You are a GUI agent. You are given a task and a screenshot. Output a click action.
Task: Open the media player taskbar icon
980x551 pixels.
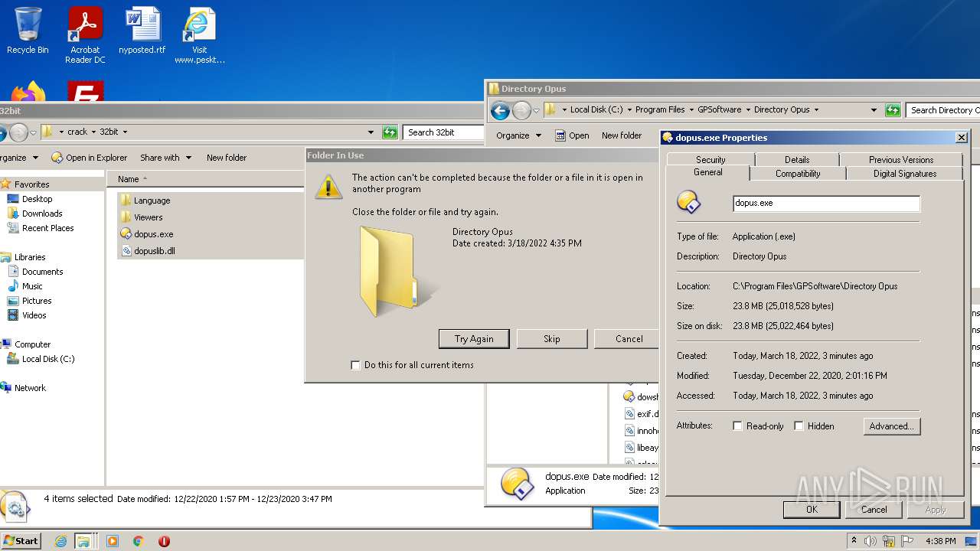point(113,541)
